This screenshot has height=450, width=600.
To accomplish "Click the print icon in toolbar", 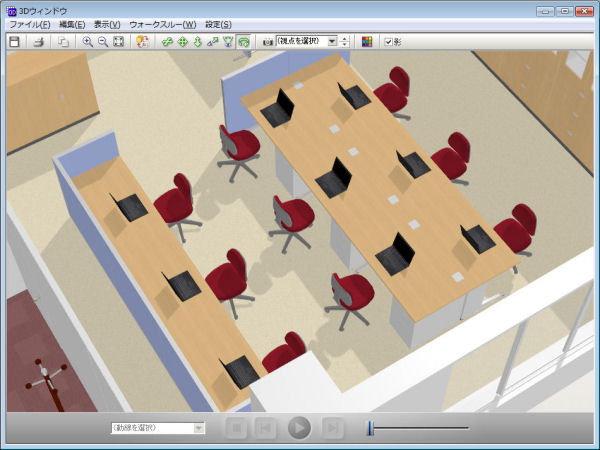I will [38, 41].
